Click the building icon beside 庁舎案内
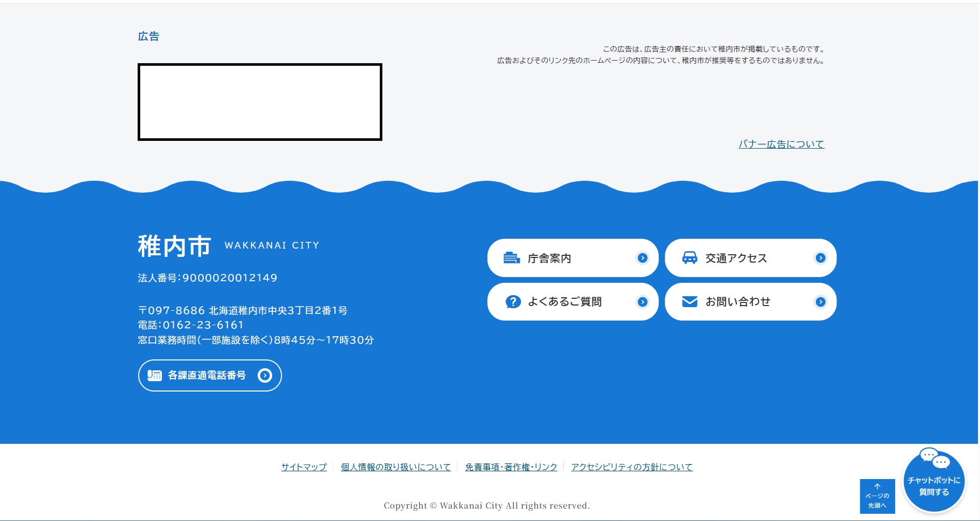Image resolution: width=980 pixels, height=521 pixels. (x=511, y=258)
